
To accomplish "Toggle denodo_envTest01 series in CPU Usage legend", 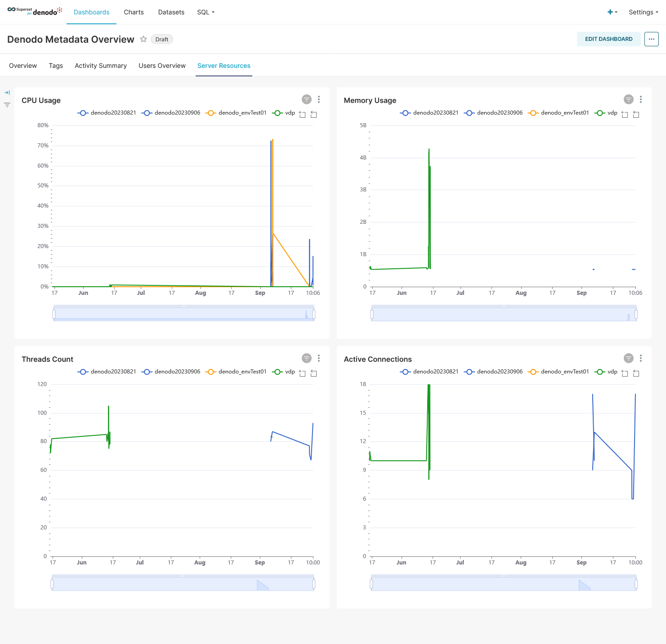I will tap(236, 113).
